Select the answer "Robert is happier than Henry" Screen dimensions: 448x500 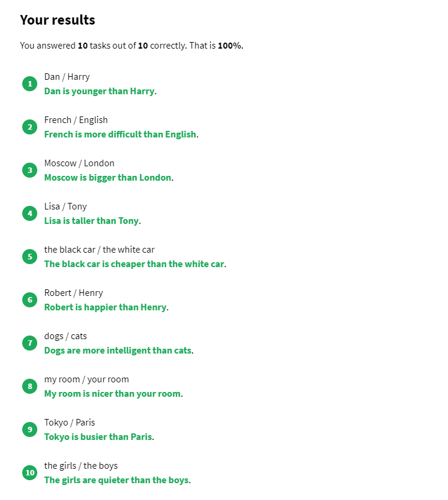pos(105,307)
